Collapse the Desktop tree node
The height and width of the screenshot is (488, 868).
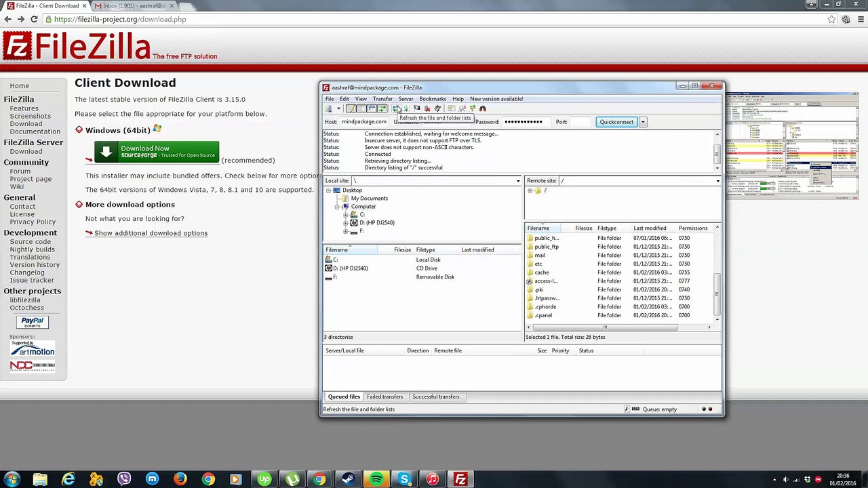pos(329,190)
